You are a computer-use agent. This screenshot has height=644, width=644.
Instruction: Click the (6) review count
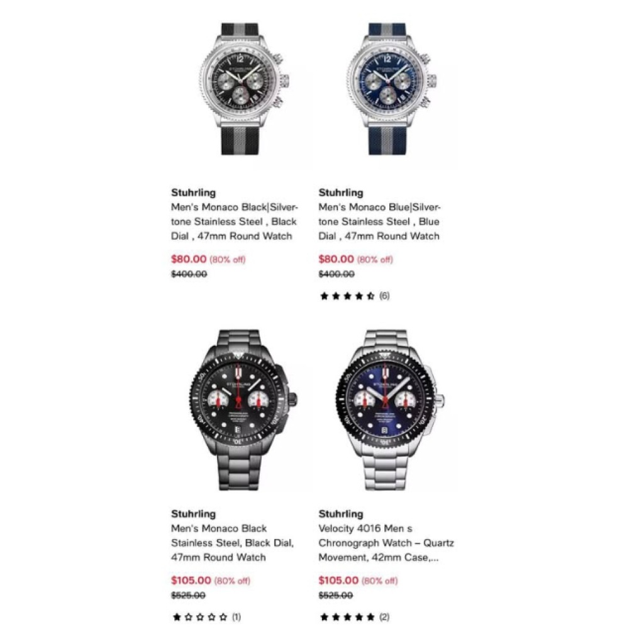(x=384, y=296)
